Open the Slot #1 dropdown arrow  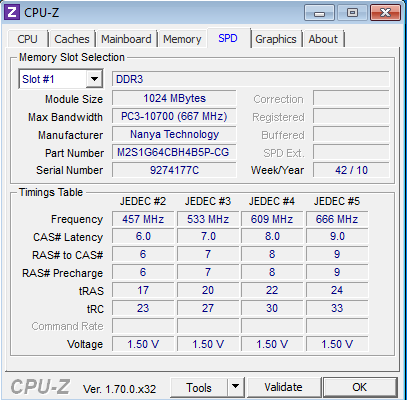click(94, 79)
